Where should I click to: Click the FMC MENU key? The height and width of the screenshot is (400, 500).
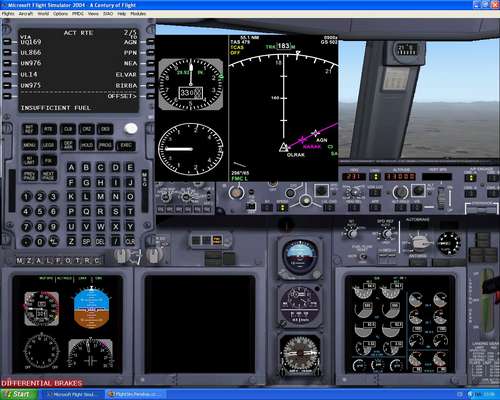click(x=29, y=145)
